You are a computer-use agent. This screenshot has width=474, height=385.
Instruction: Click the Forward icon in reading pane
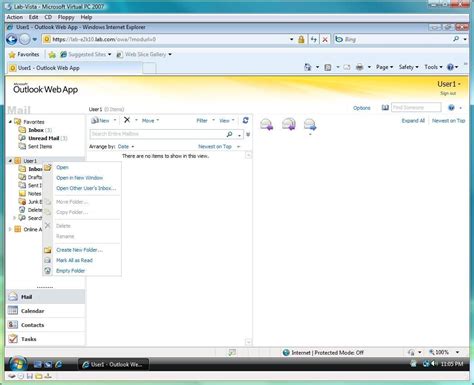[310, 124]
